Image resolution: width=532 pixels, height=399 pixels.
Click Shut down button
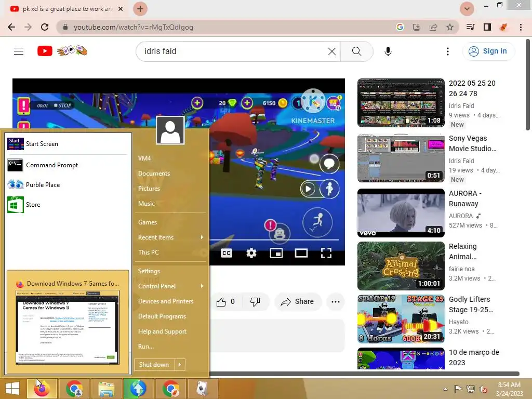(x=154, y=364)
